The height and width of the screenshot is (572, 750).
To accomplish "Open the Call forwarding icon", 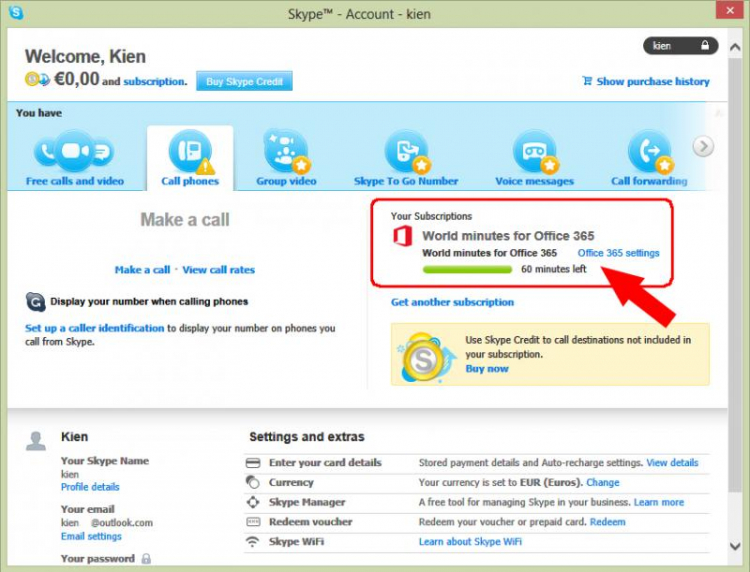I will pos(650,151).
